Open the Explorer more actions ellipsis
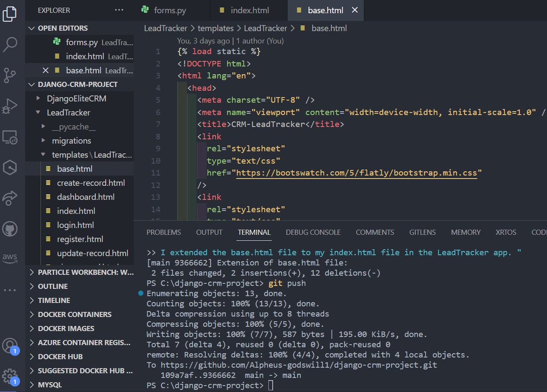This screenshot has height=392, width=547. (119, 9)
